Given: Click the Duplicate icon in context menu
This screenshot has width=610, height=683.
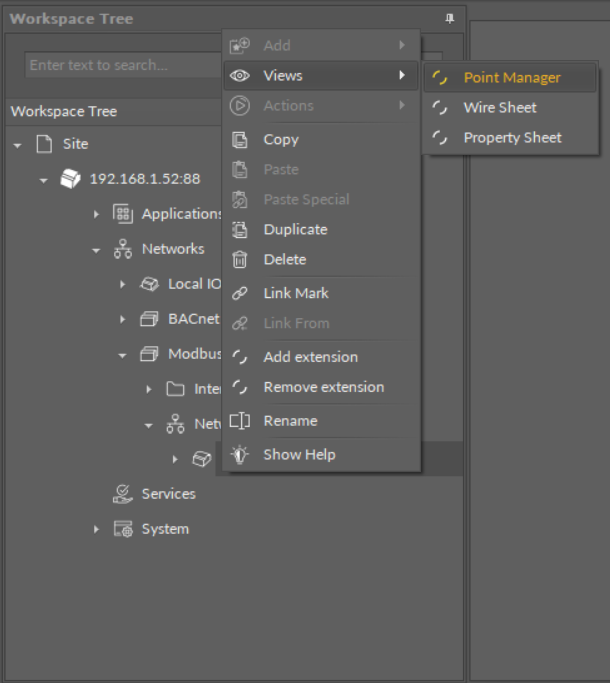Looking at the screenshot, I should coord(240,230).
